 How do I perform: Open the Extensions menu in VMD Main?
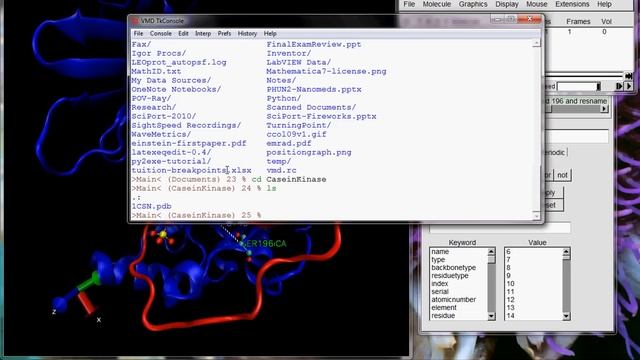[x=572, y=4]
